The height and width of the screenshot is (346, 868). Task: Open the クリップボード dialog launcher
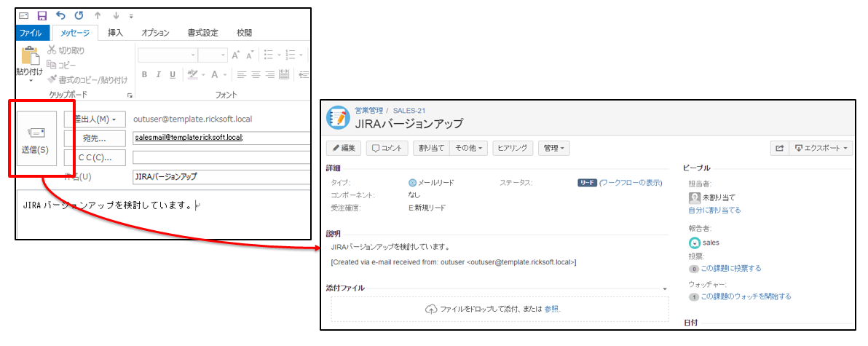coord(130,95)
